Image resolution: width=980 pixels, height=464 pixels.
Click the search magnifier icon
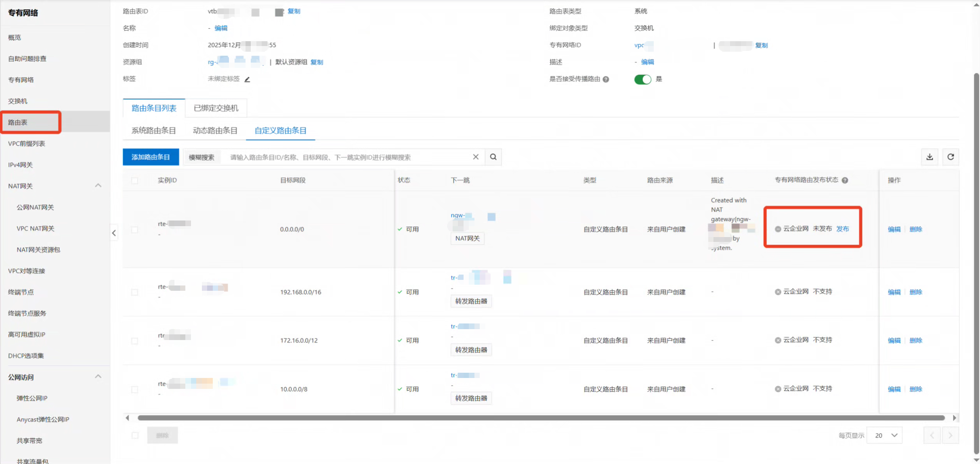(x=493, y=157)
